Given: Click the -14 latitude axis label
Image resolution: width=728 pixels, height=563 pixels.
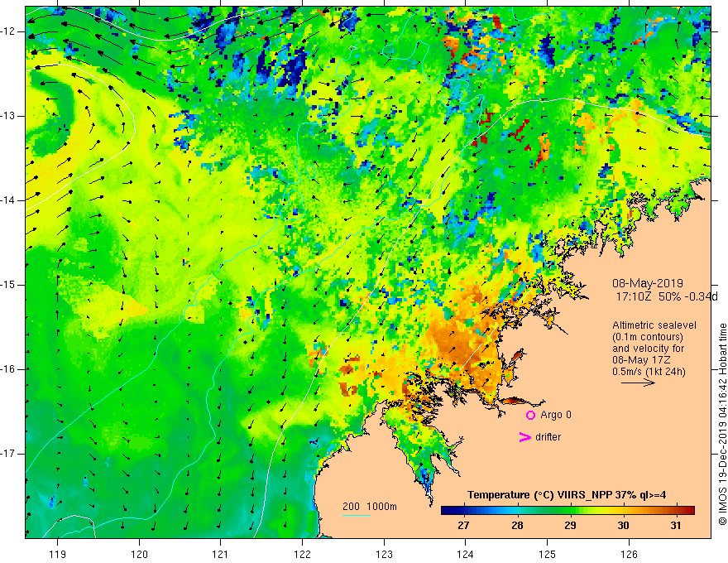Looking at the screenshot, I should click(x=9, y=200).
